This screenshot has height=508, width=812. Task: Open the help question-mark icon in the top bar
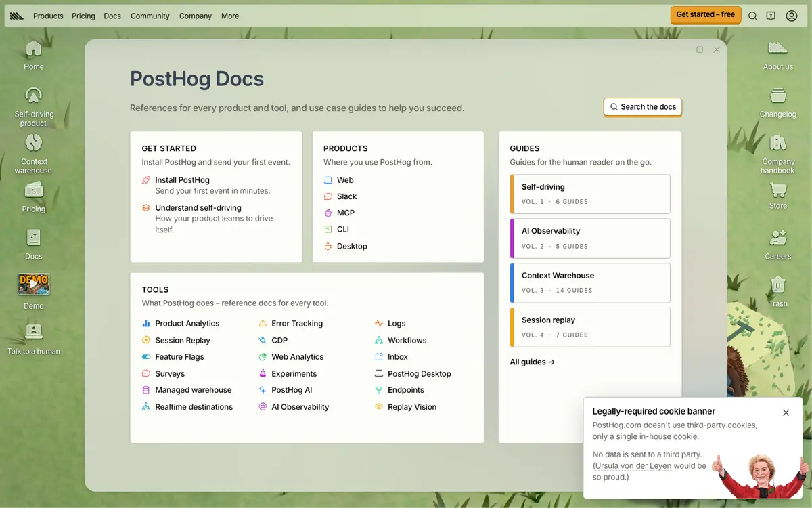click(x=771, y=16)
